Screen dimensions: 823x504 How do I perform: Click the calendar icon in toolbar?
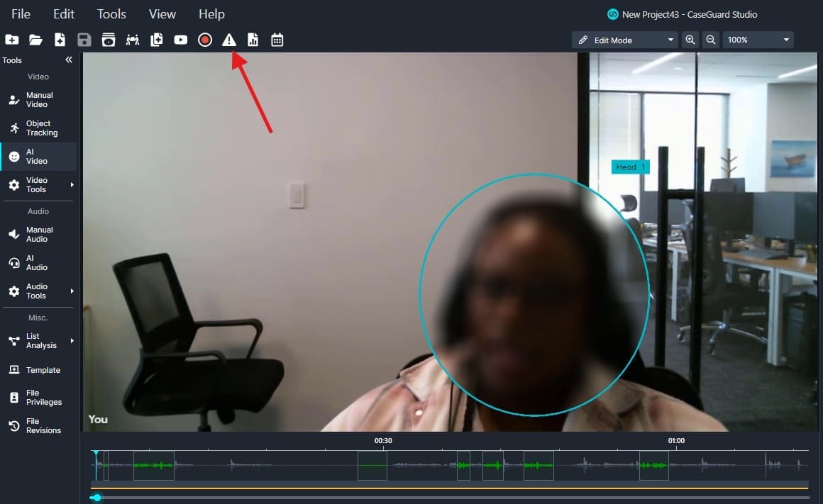[x=277, y=40]
